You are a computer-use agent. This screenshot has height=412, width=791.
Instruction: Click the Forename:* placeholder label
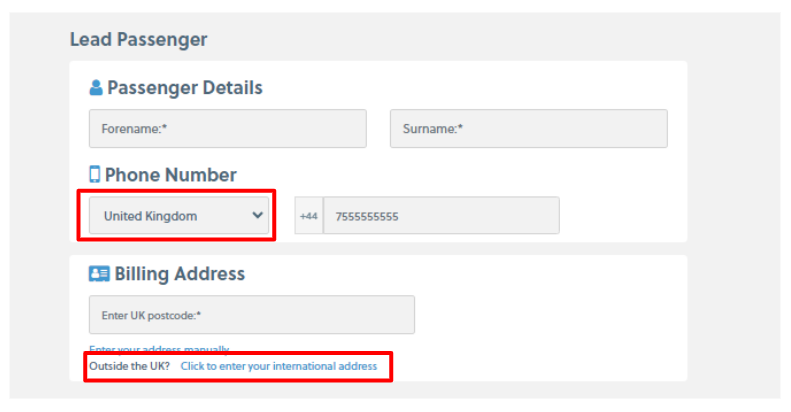tap(132, 129)
